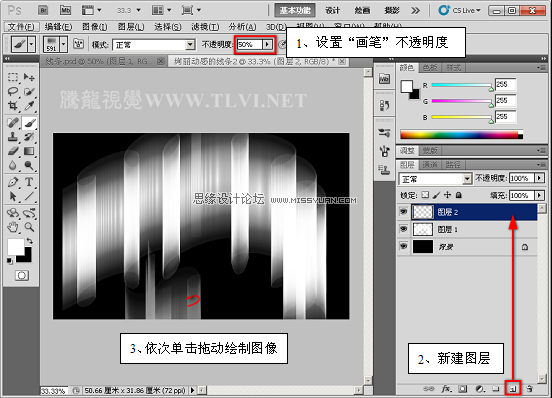Toggle Quick Mask mode
Screen dimensions: 552x398
click(x=22, y=275)
